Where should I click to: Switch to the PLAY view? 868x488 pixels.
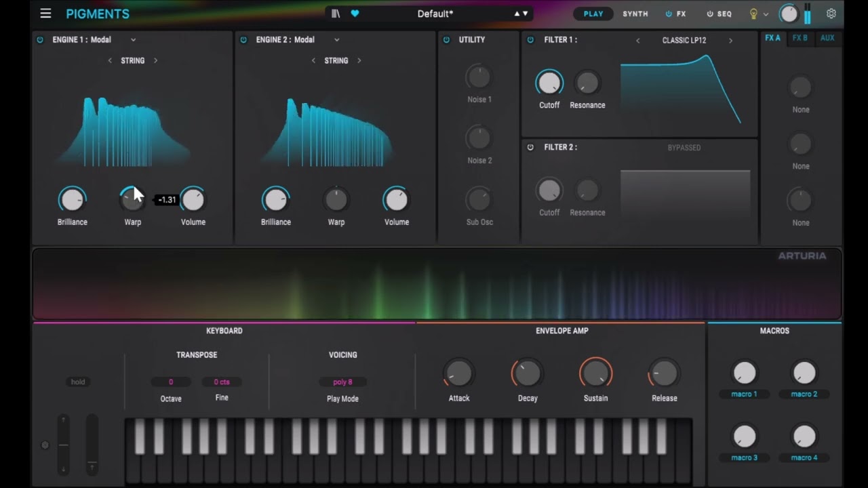click(593, 14)
